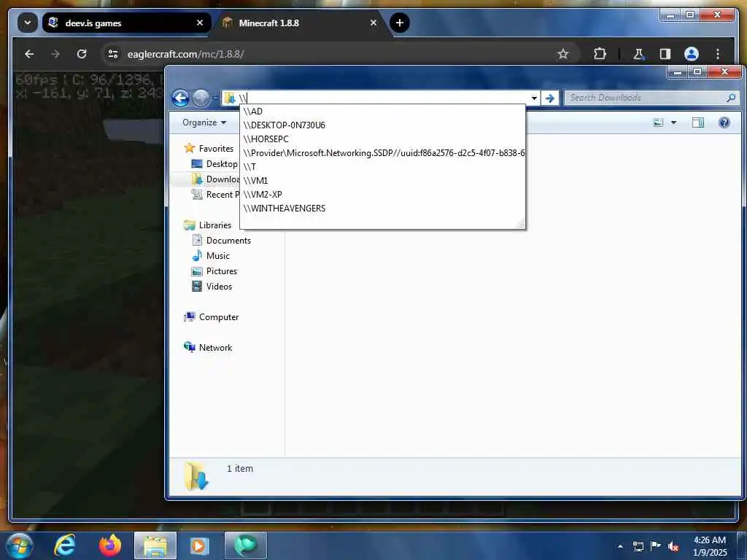Open the Windows Start button
Image resolution: width=747 pixels, height=560 pixels.
(x=19, y=545)
